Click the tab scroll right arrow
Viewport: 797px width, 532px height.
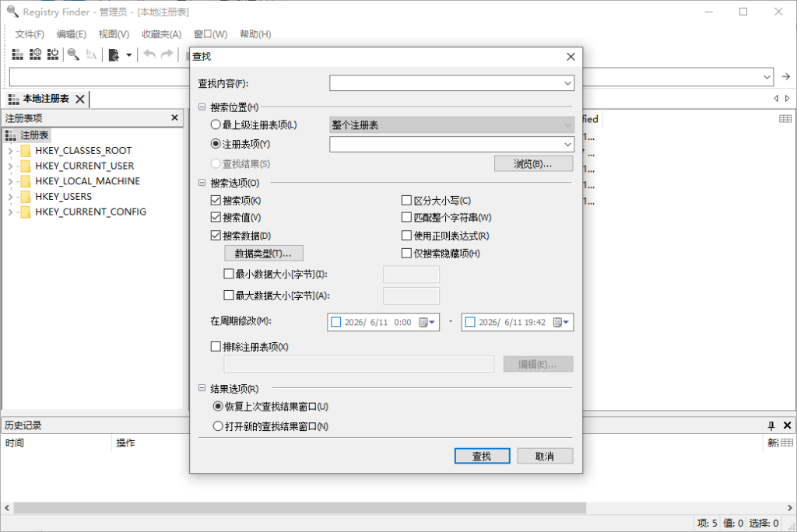point(788,99)
